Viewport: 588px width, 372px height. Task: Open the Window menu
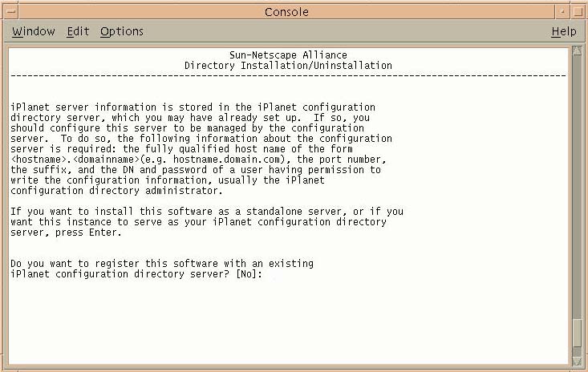tap(34, 31)
